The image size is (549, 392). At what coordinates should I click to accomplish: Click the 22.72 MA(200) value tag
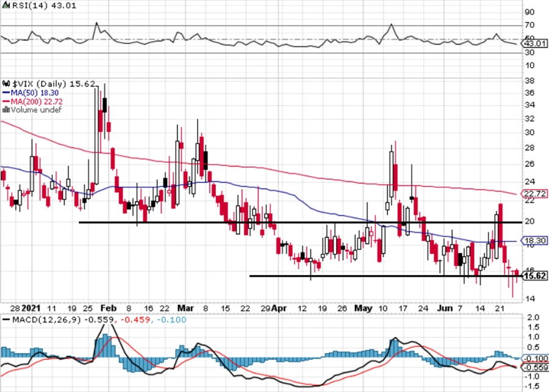click(534, 194)
